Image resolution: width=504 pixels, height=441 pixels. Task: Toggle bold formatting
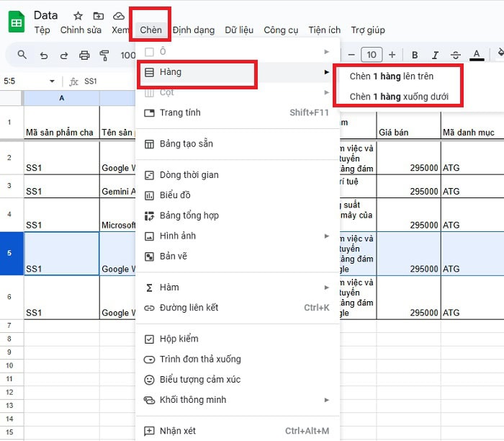pos(415,55)
